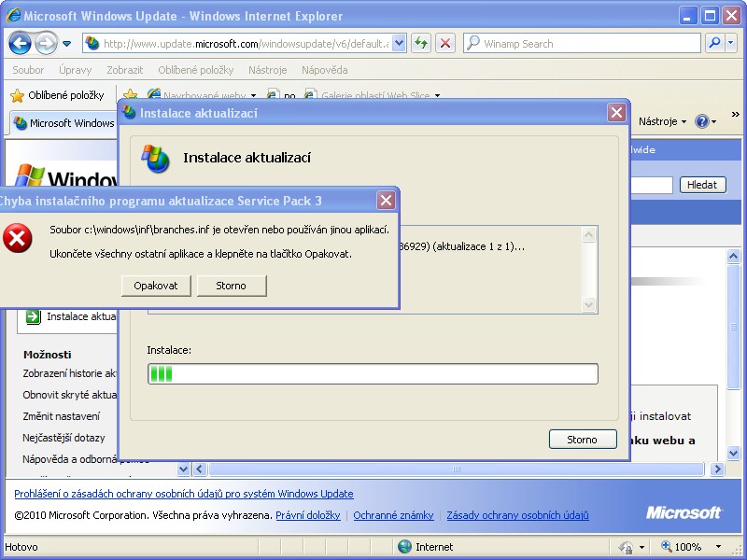The image size is (747, 560).
Task: Open the Galerie oblastí Web Slice dropdown
Action: 437,95
